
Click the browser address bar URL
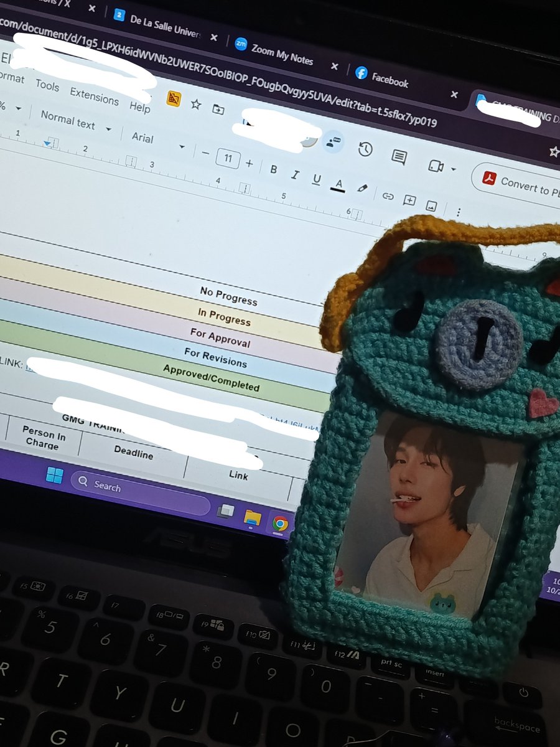click(x=218, y=73)
